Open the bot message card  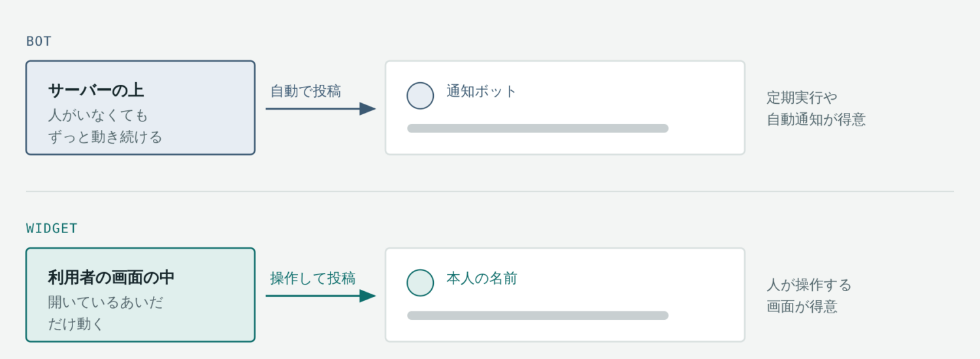tap(565, 108)
